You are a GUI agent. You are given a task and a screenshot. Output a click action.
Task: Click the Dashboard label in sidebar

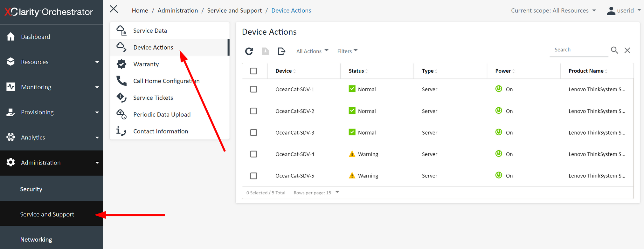click(x=36, y=37)
